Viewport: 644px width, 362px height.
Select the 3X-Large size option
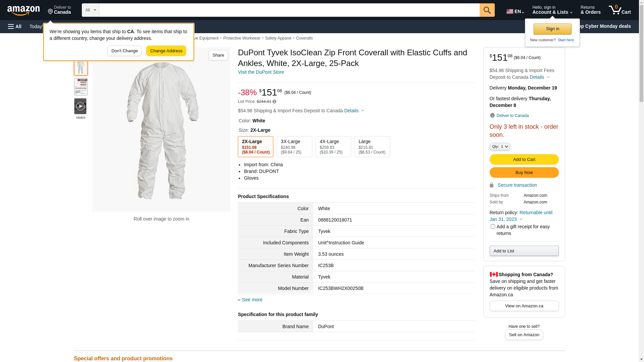coord(294,146)
